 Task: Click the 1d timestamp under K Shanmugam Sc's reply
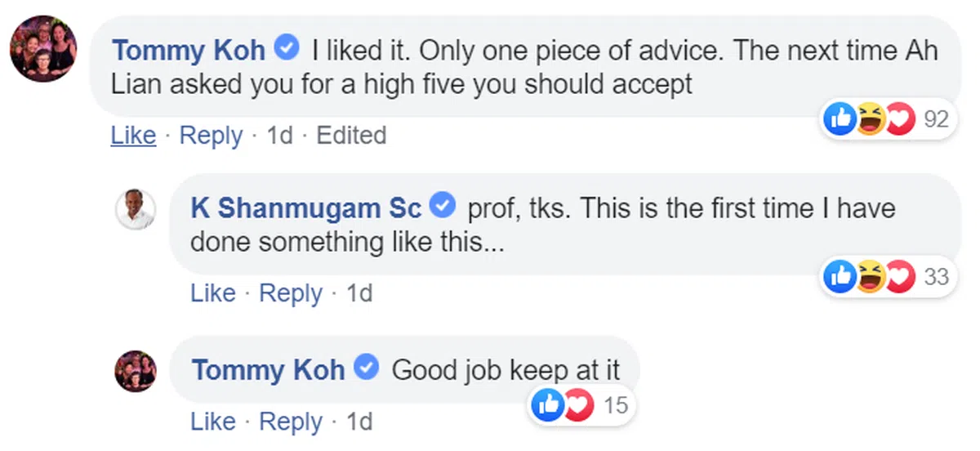pos(359,293)
